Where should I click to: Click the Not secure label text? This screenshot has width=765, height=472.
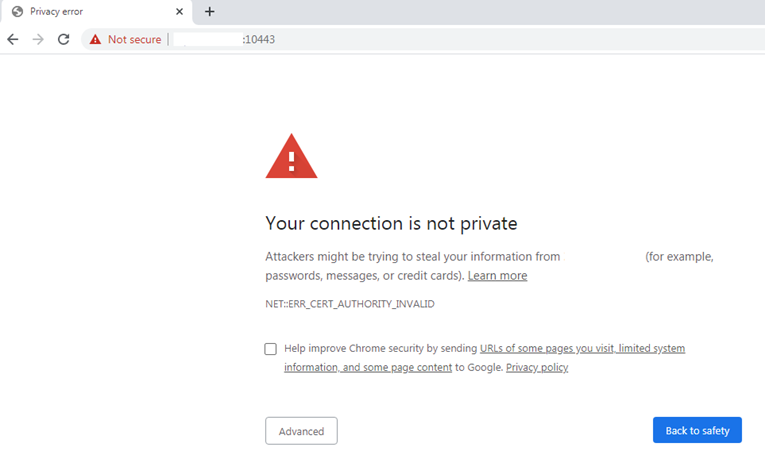[x=134, y=39]
